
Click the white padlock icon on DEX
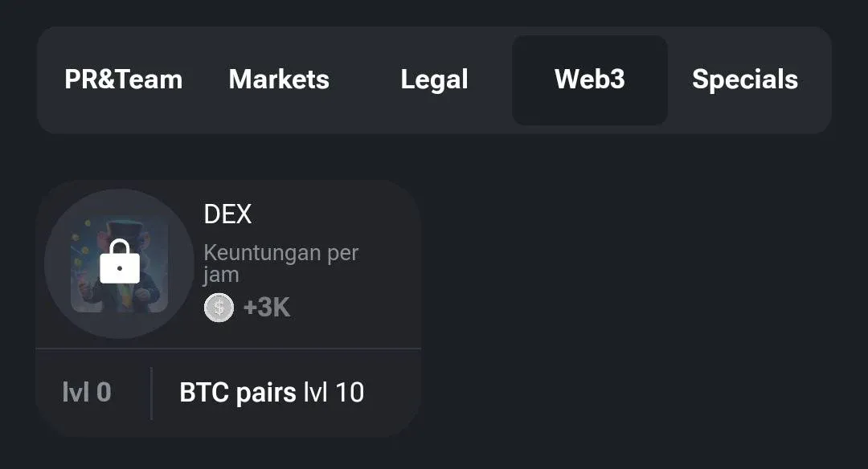pos(120,262)
